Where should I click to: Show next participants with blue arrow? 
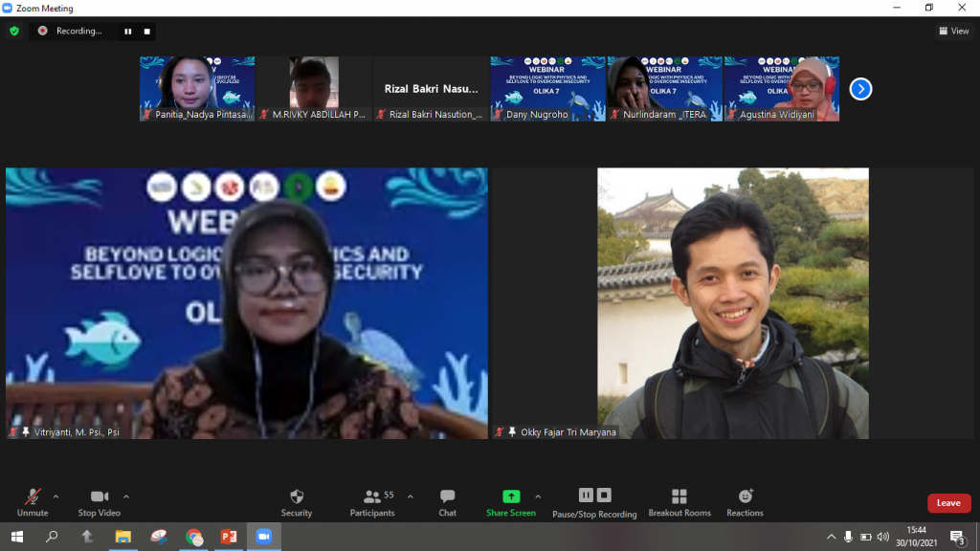point(860,89)
